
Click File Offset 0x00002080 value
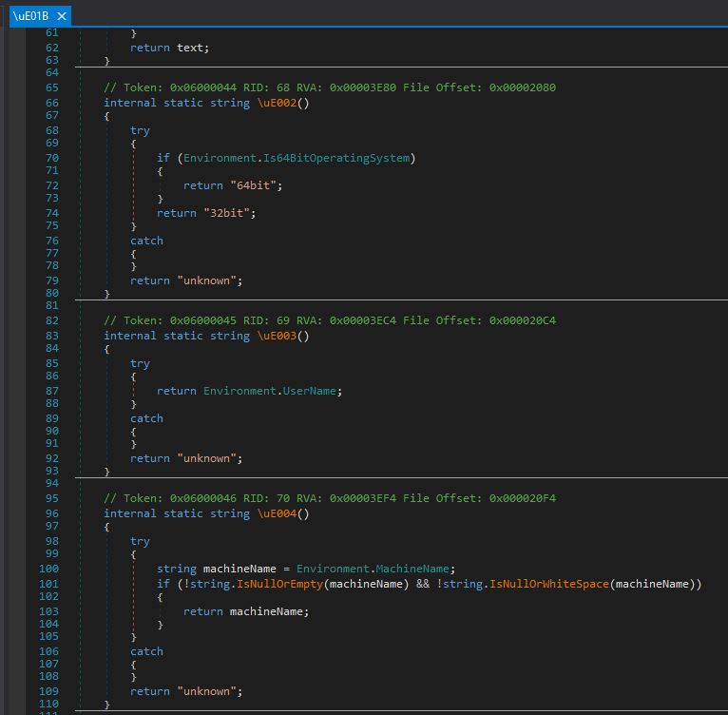point(523,87)
